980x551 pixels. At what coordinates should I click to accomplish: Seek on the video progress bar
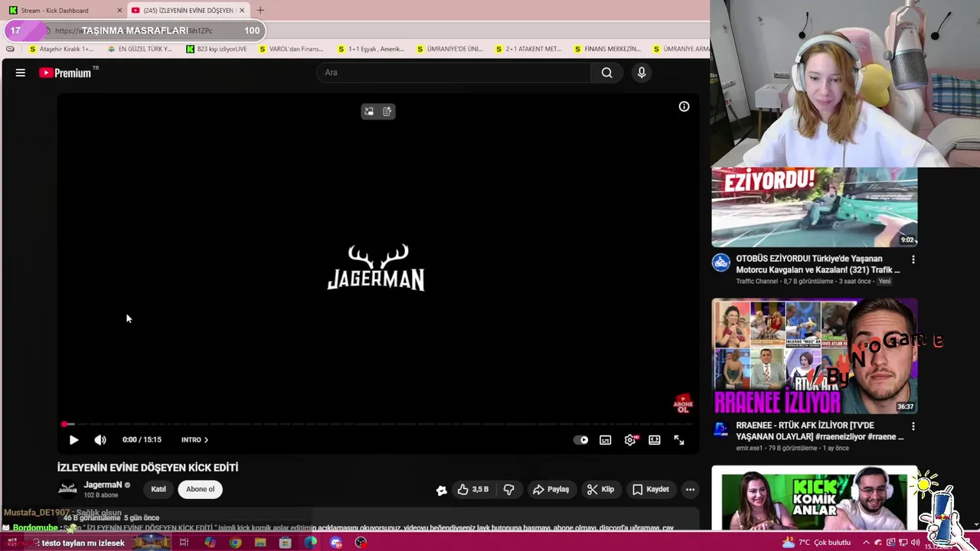tap(377, 424)
